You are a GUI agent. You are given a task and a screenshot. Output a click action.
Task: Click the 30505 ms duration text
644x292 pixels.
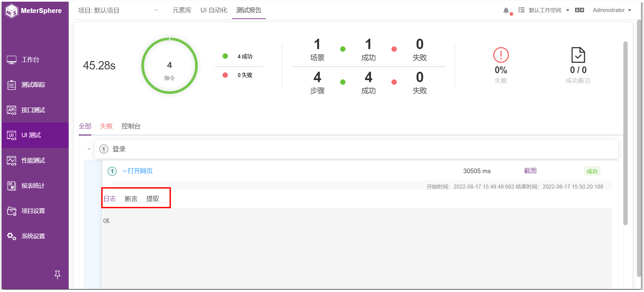tap(477, 171)
